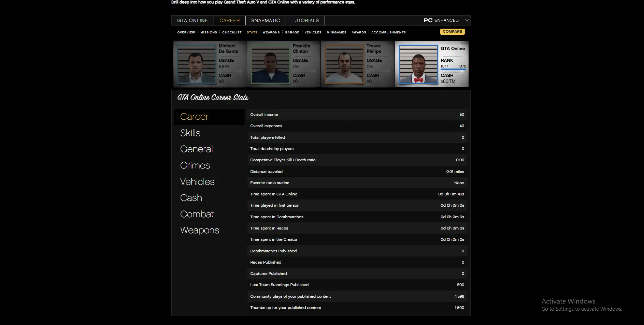Select Trevor Philips mugshot card
Image resolution: width=644 pixels, height=325 pixels.
click(358, 64)
